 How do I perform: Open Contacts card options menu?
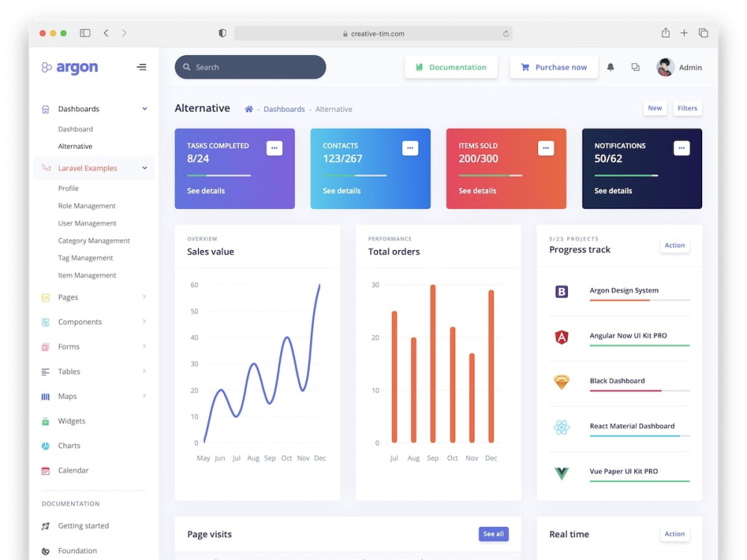410,148
